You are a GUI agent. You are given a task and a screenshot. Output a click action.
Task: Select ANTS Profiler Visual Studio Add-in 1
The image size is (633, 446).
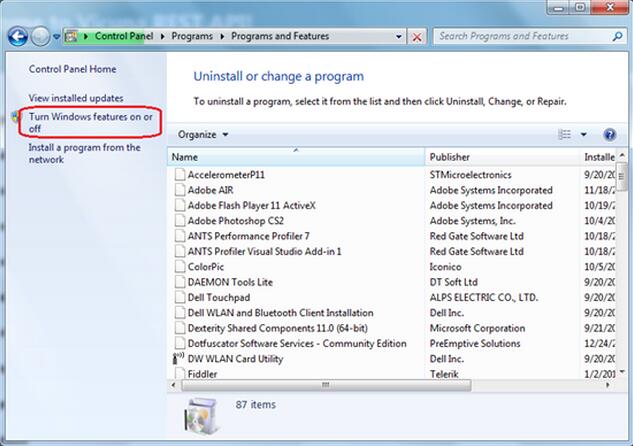coord(264,251)
